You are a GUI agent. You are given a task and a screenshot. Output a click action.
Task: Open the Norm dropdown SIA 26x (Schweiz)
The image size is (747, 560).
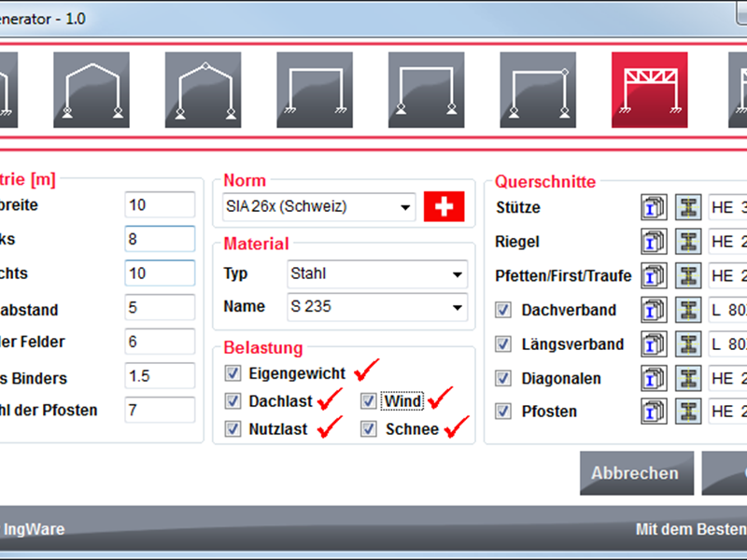[317, 207]
